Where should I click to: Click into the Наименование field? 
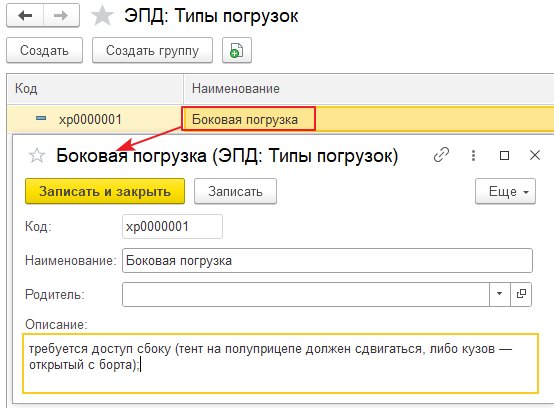[x=327, y=261]
